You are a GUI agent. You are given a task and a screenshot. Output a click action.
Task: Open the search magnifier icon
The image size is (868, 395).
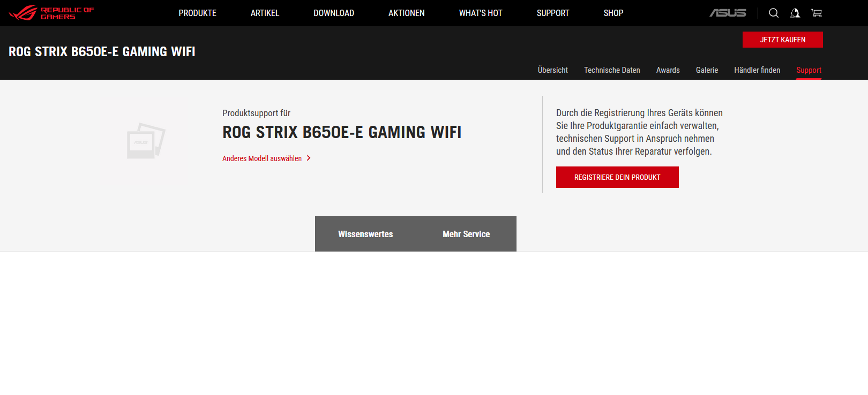tap(774, 13)
